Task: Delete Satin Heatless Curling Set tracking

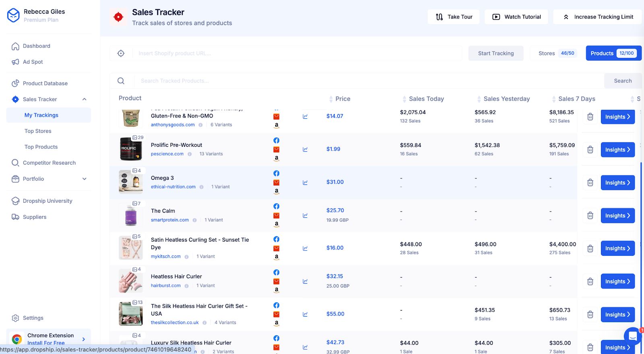Action: pyautogui.click(x=590, y=249)
